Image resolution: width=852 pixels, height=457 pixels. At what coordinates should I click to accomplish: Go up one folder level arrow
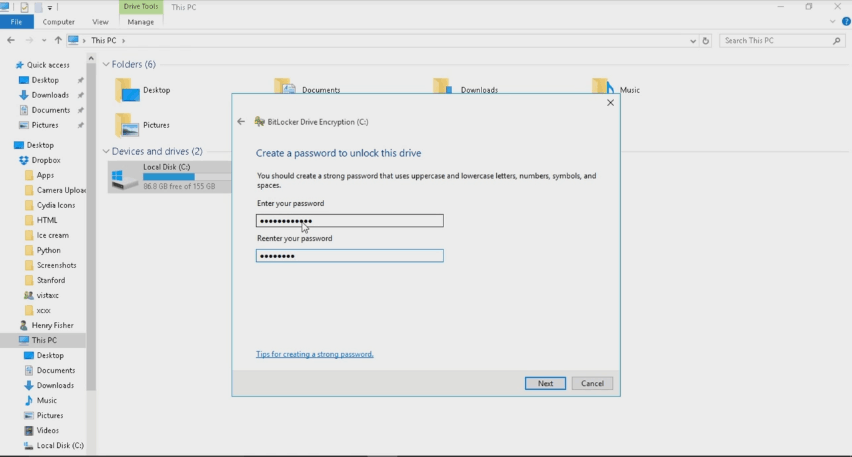pyautogui.click(x=58, y=40)
